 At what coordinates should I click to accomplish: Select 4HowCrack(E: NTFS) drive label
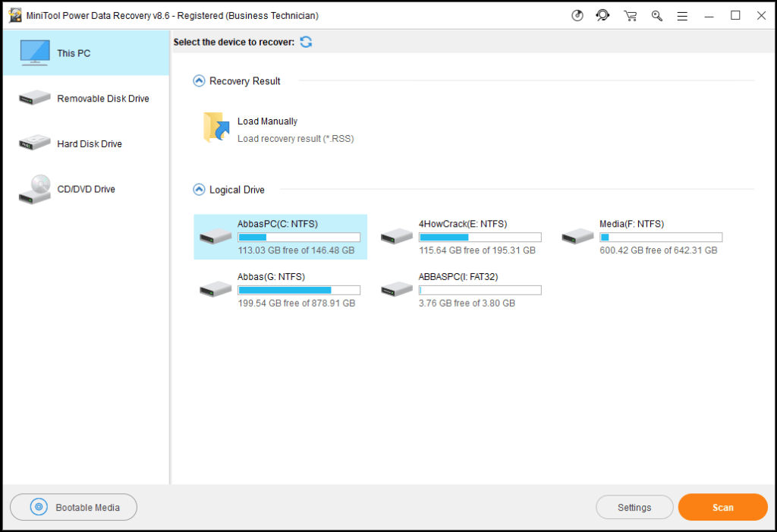click(462, 224)
